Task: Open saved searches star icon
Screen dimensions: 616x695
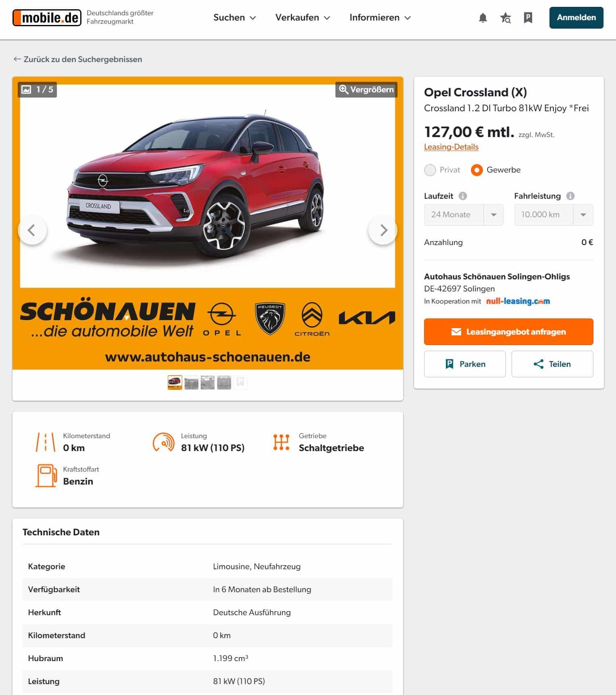Action: pyautogui.click(x=505, y=18)
